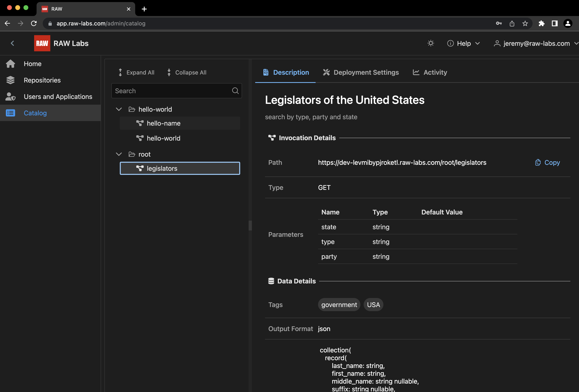Click the Home house icon
This screenshot has width=579, height=392.
(x=10, y=64)
